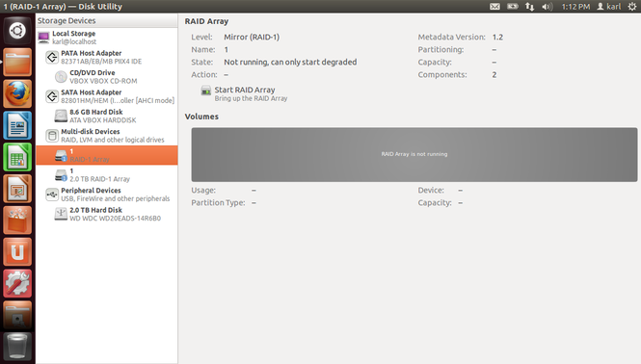Click the Peripheral Devices USB icon
This screenshot has width=641, height=364.
52,195
